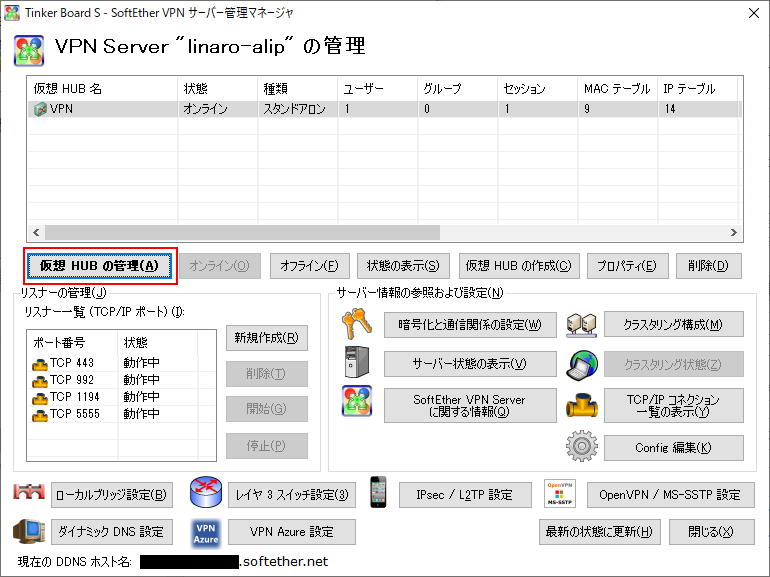
Task: Click the computer Dynamic DNS icon
Action: [x=29, y=531]
